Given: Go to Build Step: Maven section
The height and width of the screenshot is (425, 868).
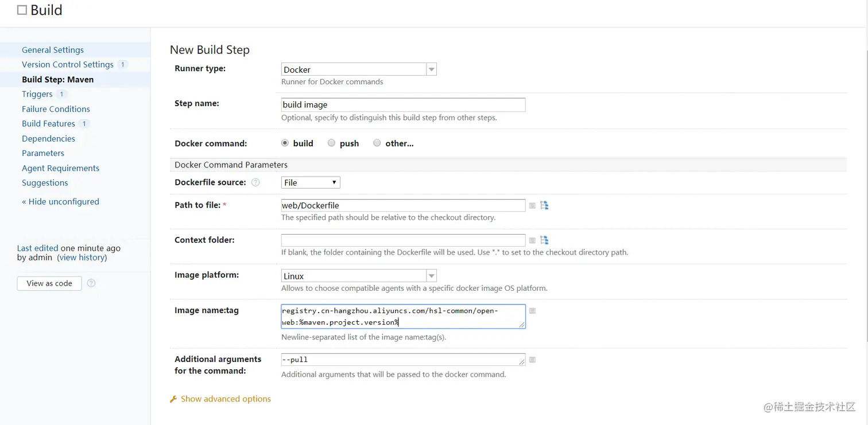Looking at the screenshot, I should tap(57, 79).
